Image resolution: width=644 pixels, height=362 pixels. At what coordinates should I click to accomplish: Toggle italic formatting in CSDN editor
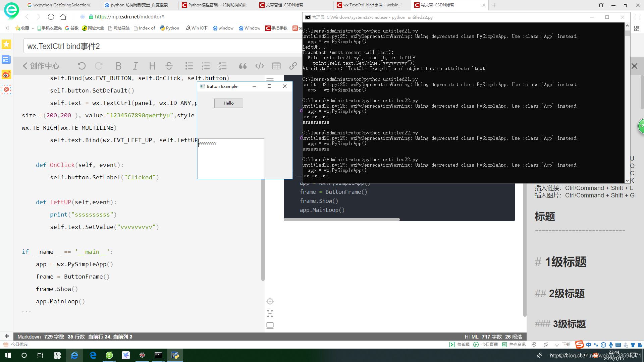pyautogui.click(x=135, y=66)
